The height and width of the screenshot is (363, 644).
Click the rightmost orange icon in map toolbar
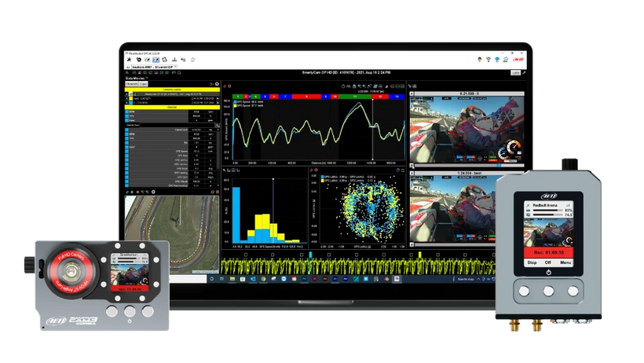pos(218,192)
